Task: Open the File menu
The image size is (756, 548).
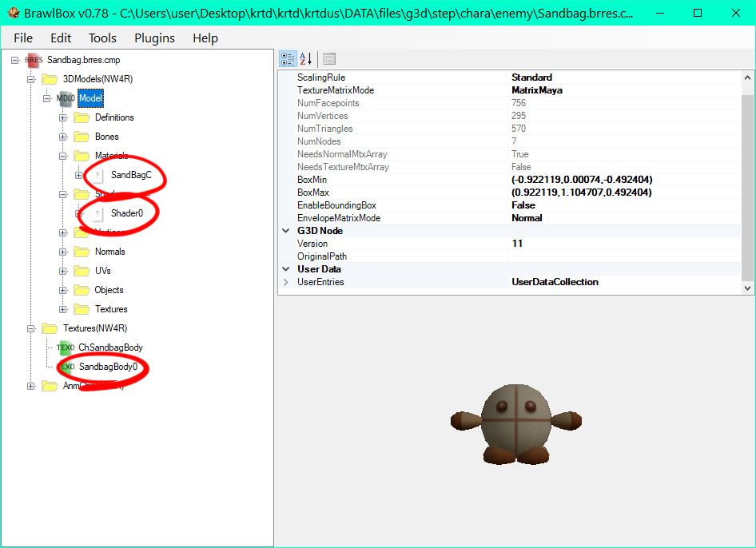Action: coord(23,38)
